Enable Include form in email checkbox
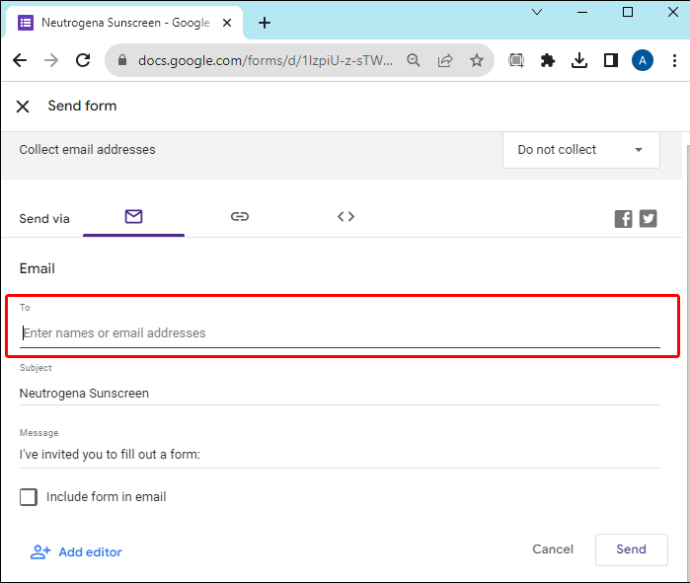Viewport: 690px width, 583px height. click(29, 497)
